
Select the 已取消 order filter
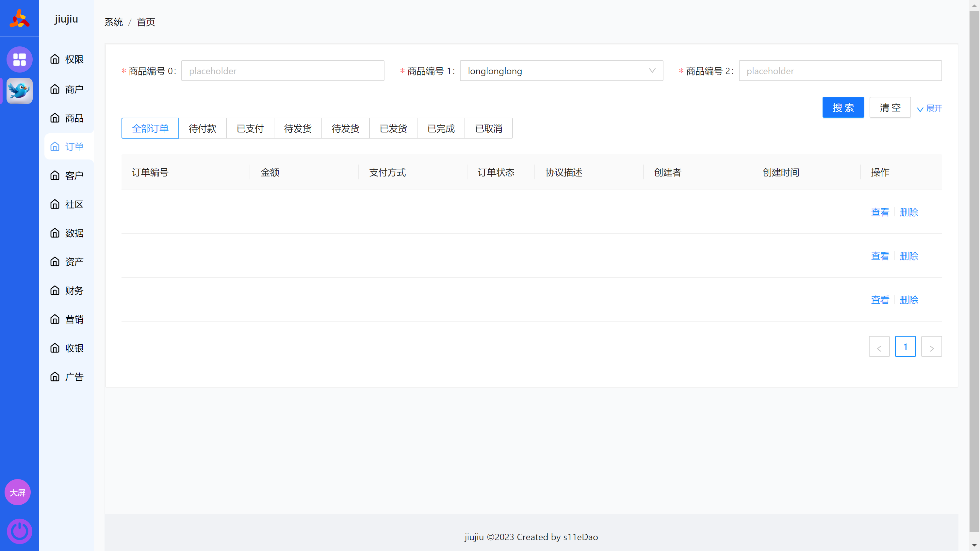(488, 128)
